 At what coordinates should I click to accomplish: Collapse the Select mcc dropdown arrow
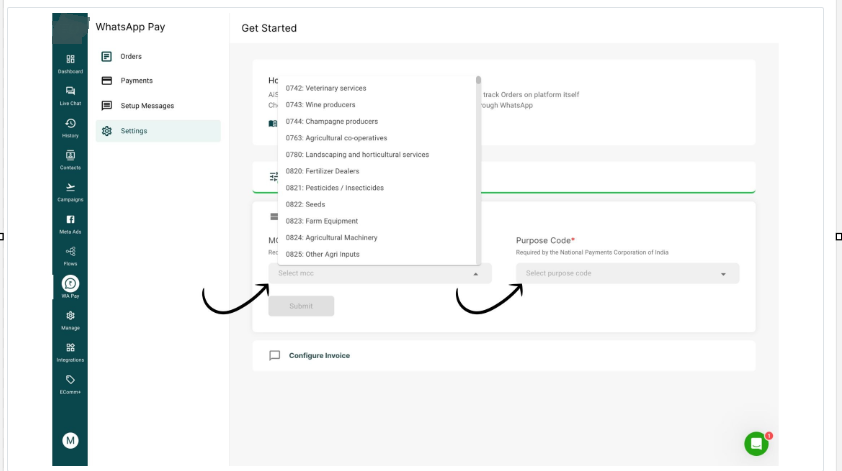click(475, 274)
